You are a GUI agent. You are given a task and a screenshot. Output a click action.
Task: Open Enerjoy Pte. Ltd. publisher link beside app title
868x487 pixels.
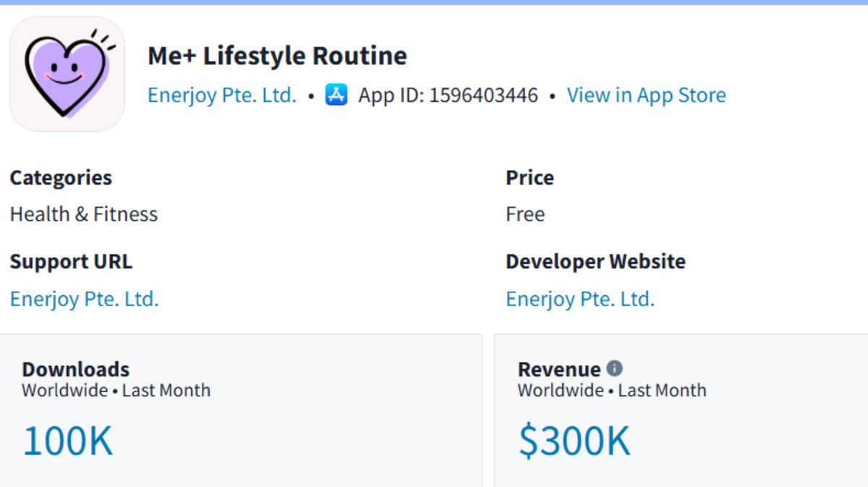pos(222,95)
